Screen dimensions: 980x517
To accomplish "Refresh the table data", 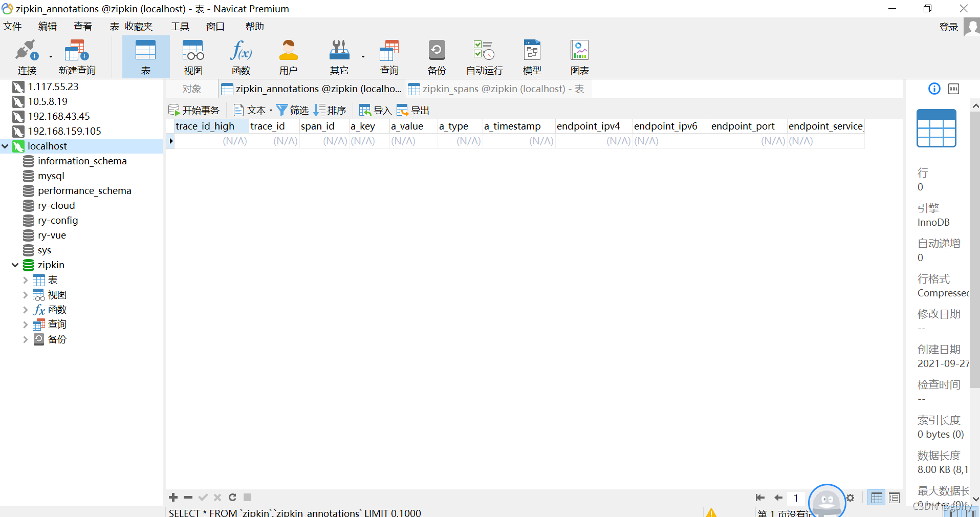I will tap(232, 498).
